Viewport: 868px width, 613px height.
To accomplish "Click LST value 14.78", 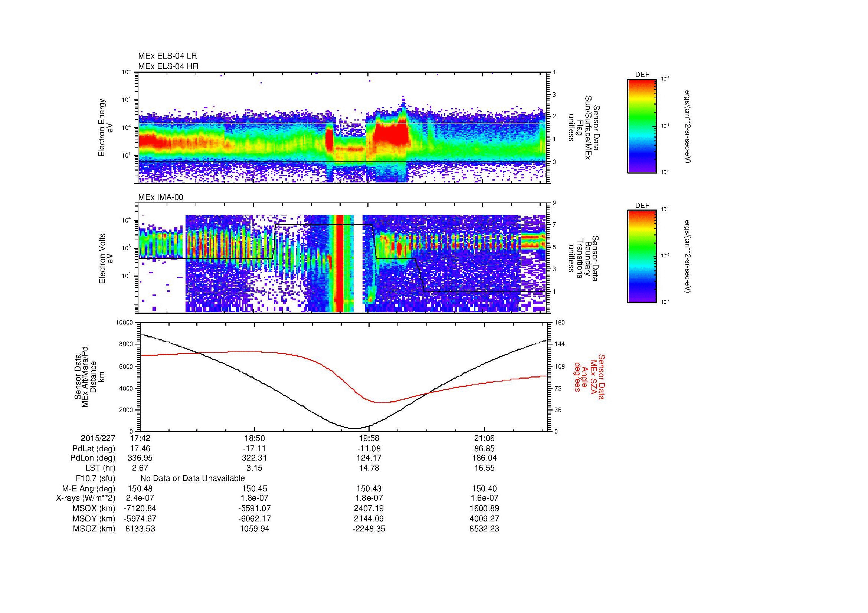I will pos(369,468).
